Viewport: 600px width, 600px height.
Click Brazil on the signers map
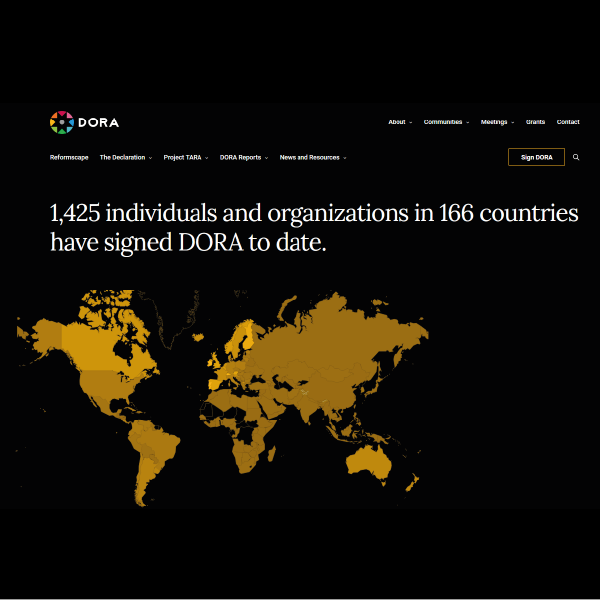click(x=161, y=444)
